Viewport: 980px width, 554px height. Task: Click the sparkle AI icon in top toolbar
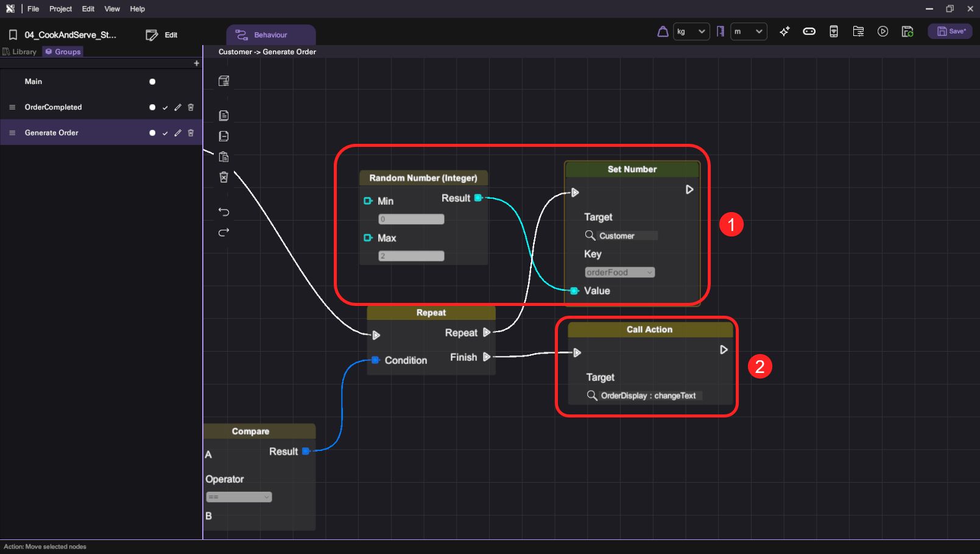784,32
